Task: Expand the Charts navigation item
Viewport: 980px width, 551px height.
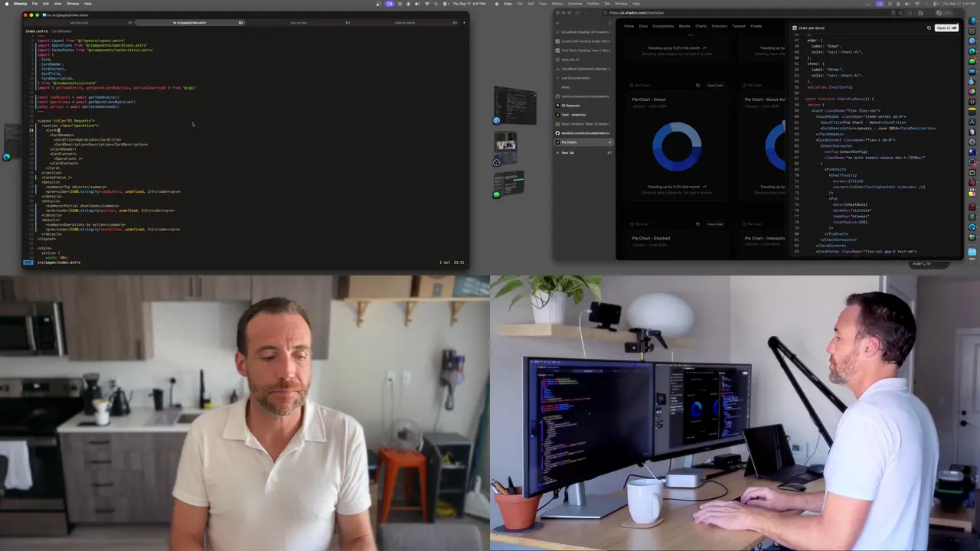Action: 701,26
